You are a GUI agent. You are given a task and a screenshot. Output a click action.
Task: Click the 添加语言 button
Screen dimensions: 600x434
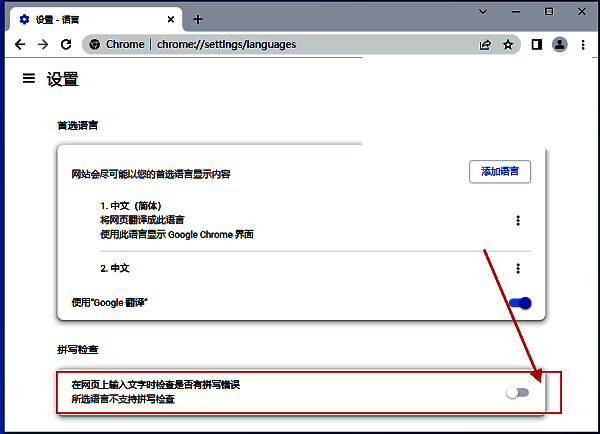(x=500, y=172)
